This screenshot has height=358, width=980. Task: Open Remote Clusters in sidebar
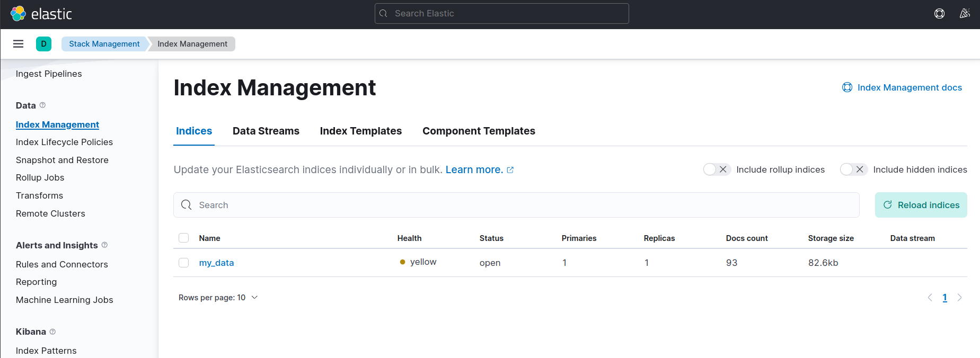pyautogui.click(x=50, y=213)
